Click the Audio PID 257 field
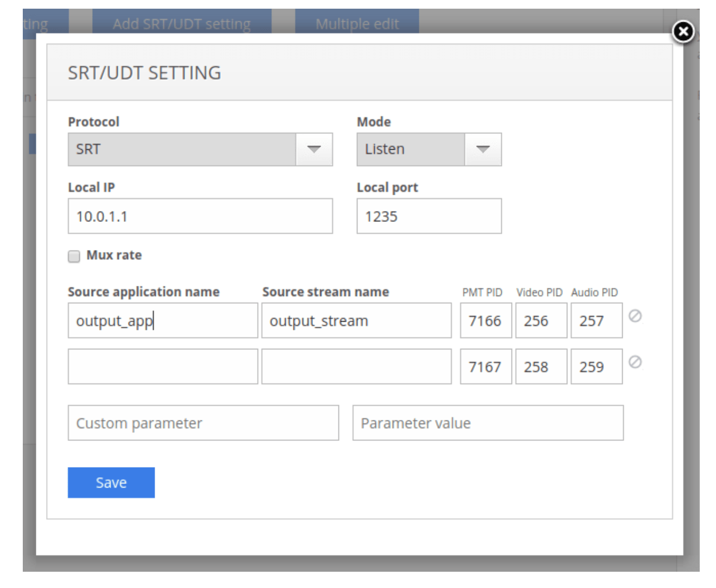Screen dimensions: 716x588 click(596, 321)
